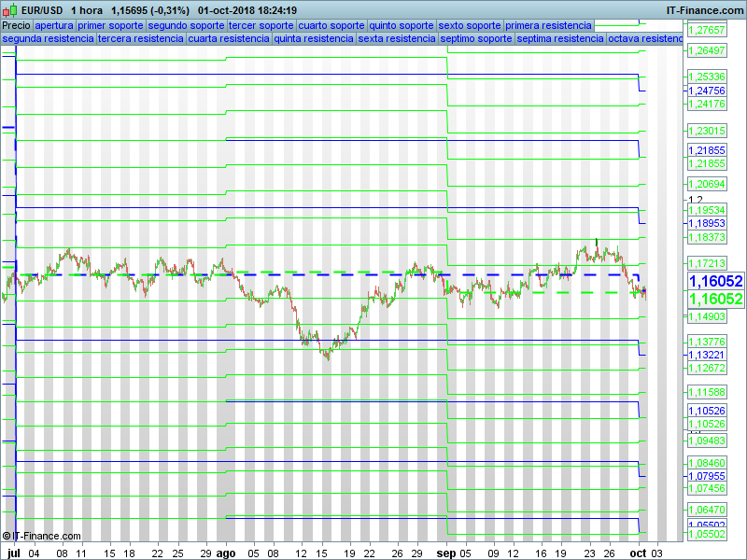Click the large blue 1,16052 price label
Screen dimensions: 747x560
tap(715, 281)
